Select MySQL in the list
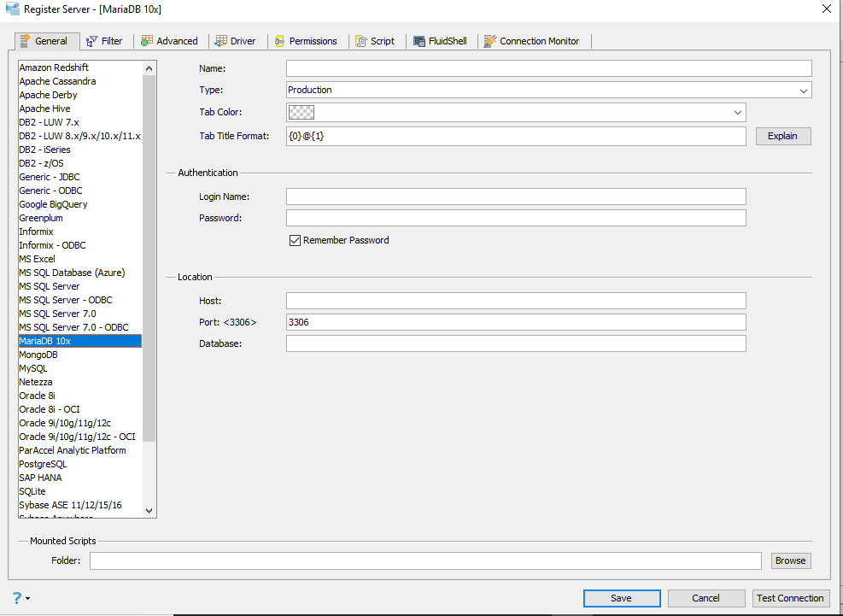 pyautogui.click(x=80, y=368)
